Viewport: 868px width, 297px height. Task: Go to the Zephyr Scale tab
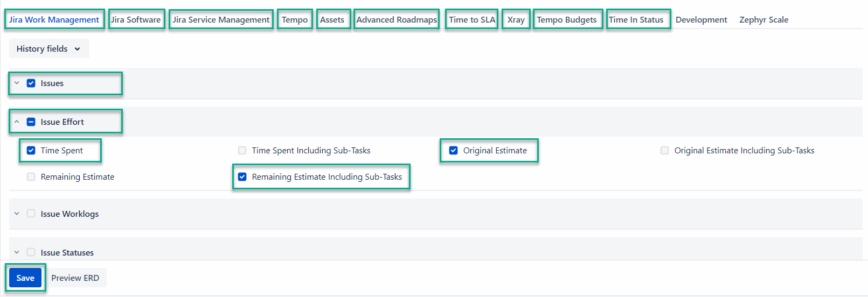[763, 20]
